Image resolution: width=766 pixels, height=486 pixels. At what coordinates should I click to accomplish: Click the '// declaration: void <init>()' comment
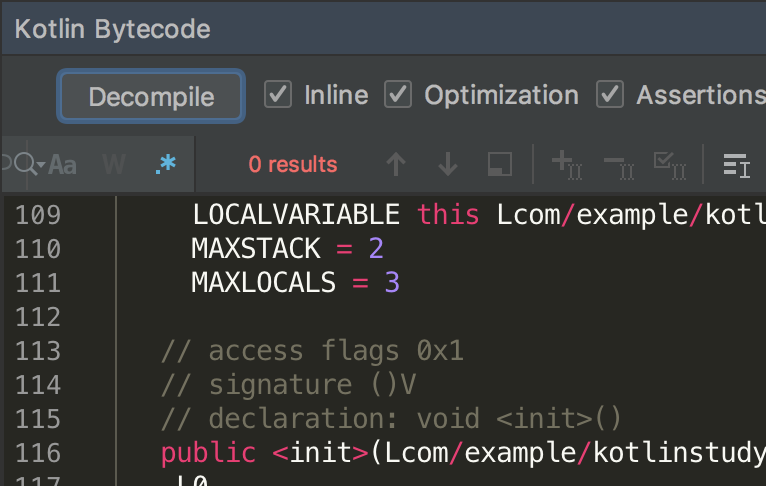(391, 419)
